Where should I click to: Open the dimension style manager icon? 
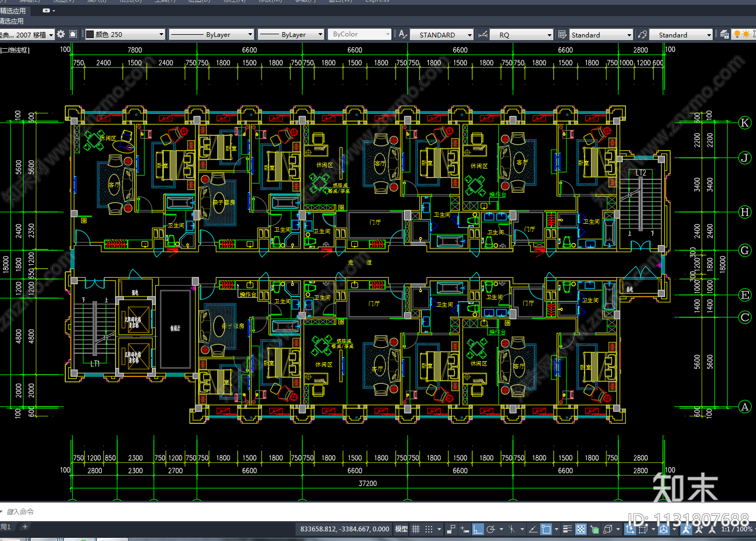tap(483, 34)
